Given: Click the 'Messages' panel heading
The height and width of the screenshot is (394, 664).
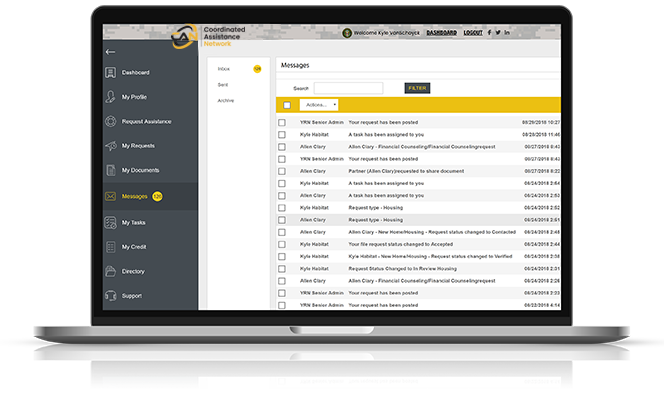Looking at the screenshot, I should pyautogui.click(x=295, y=65).
